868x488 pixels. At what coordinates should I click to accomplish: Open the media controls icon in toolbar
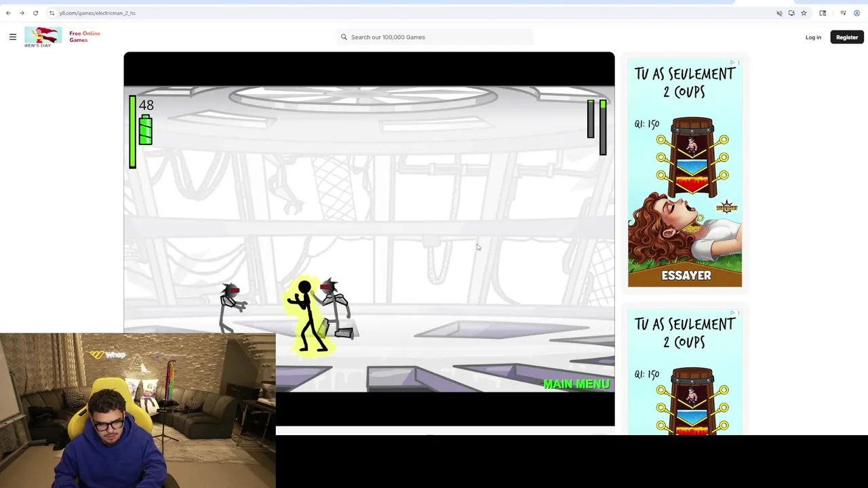coord(843,13)
